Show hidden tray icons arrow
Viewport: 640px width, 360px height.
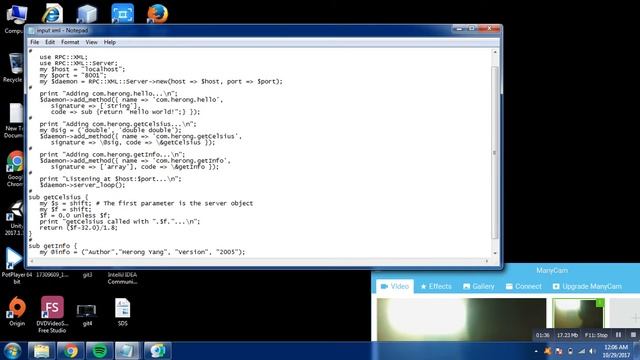coord(536,351)
